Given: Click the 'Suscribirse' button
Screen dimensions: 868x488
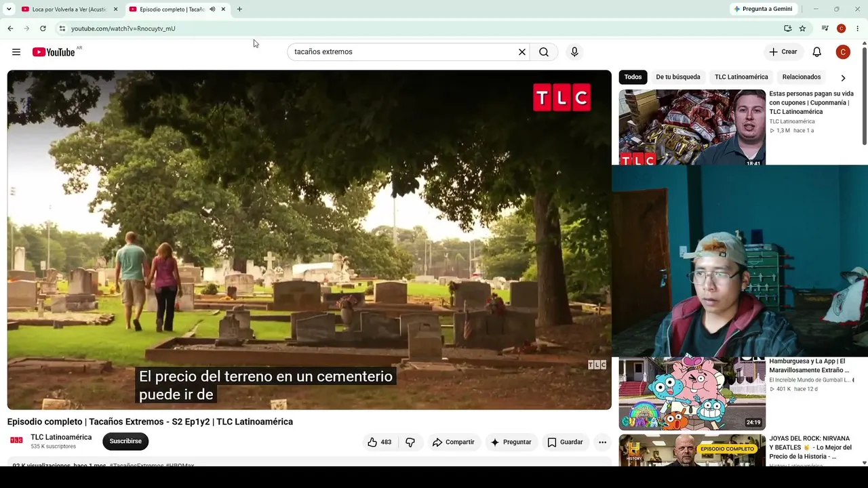Looking at the screenshot, I should pyautogui.click(x=125, y=441).
